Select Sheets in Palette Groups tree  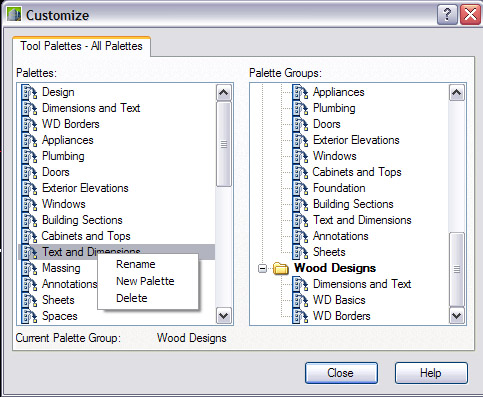pyautogui.click(x=329, y=252)
